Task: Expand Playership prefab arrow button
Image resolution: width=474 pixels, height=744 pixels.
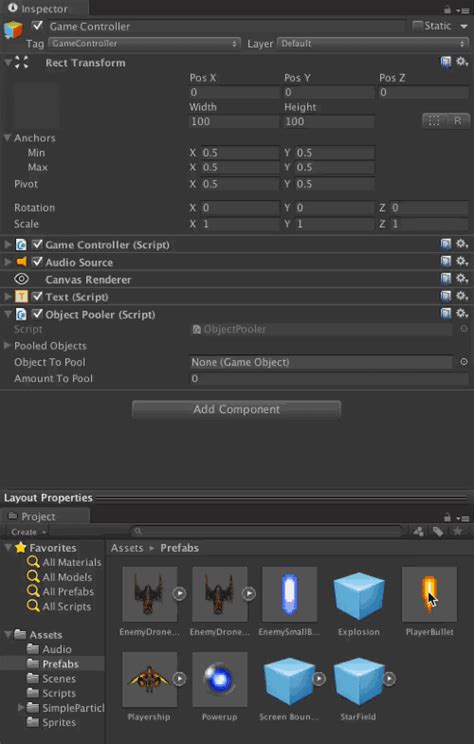Action: (179, 679)
